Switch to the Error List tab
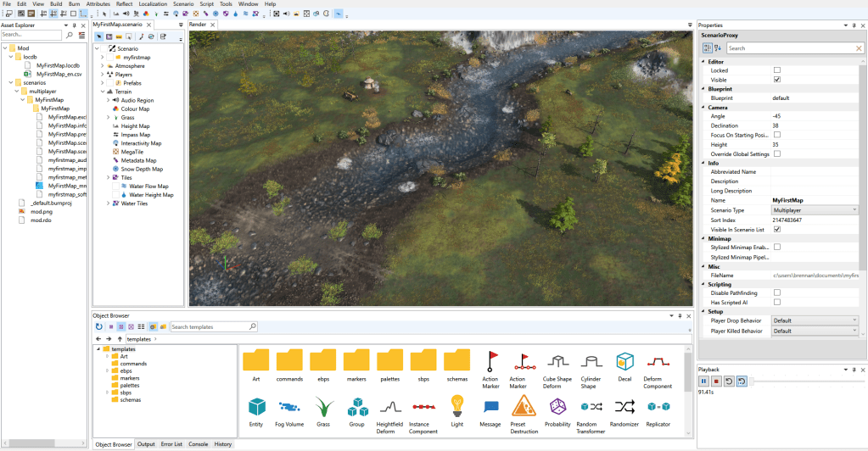This screenshot has width=868, height=451. [171, 444]
